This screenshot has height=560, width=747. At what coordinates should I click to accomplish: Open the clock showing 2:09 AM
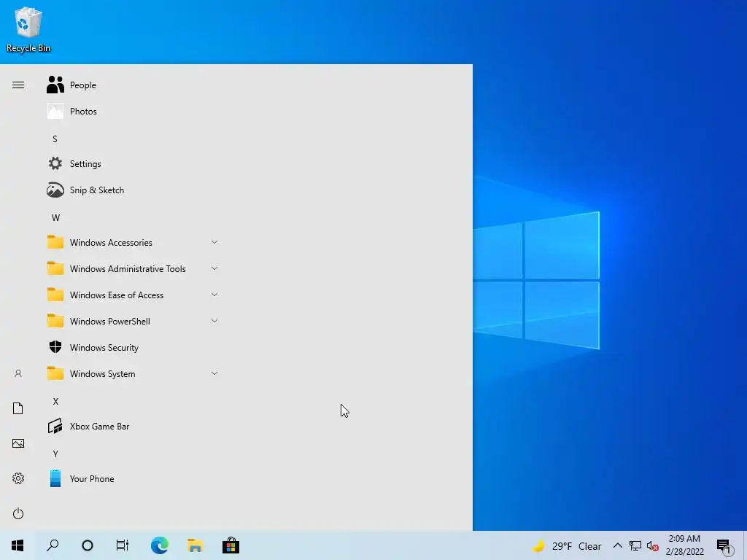[x=684, y=545]
